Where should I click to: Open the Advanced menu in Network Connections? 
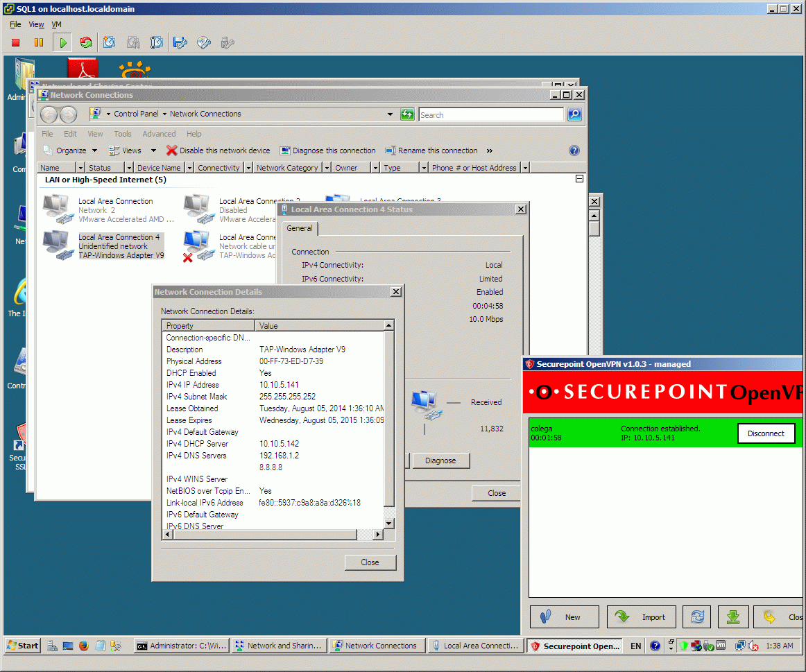tap(159, 134)
